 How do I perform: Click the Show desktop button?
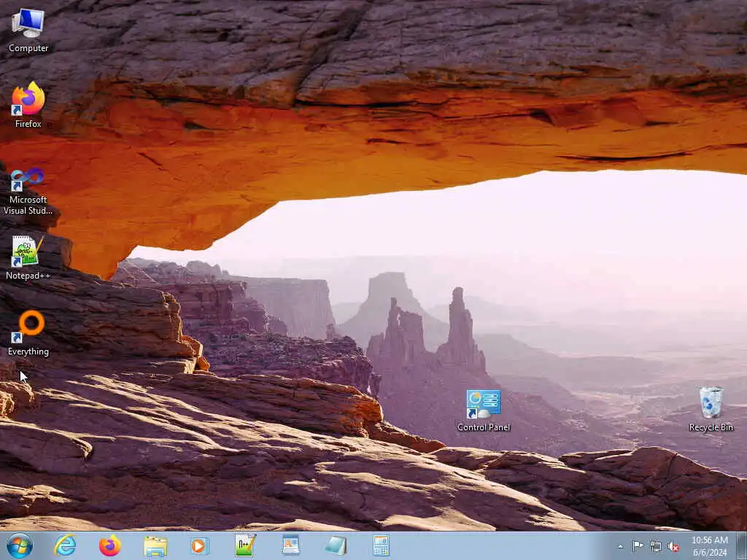[741, 546]
